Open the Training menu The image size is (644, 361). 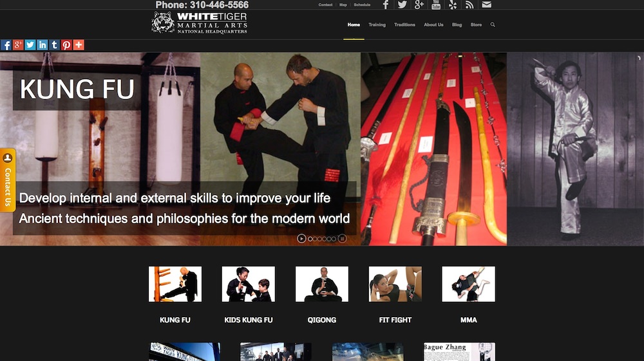(377, 25)
